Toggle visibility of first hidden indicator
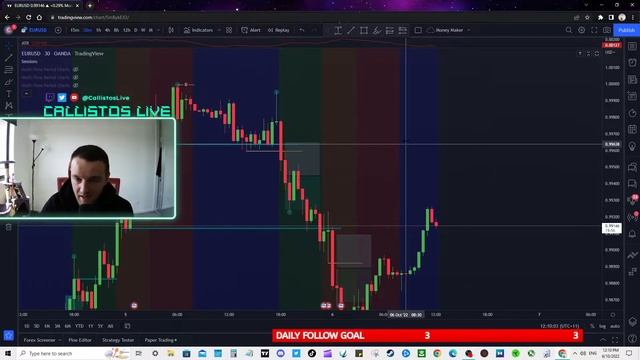 76,69
